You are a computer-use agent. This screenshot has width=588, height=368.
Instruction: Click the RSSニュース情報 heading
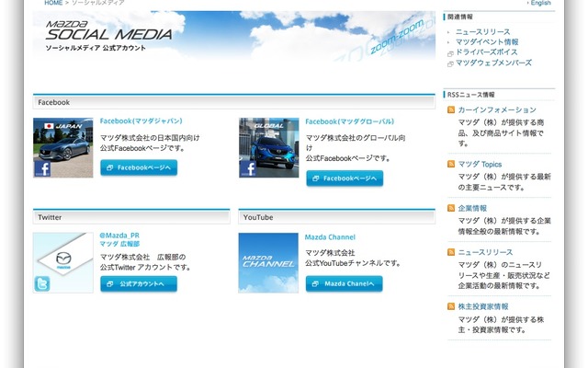coord(471,95)
